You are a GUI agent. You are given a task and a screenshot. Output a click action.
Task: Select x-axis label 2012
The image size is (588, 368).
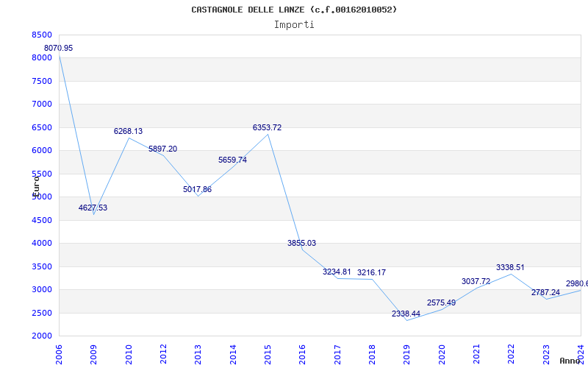(163, 355)
